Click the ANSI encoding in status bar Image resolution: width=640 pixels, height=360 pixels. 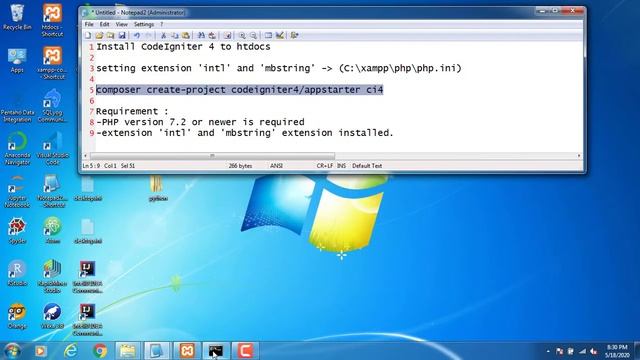coord(276,166)
